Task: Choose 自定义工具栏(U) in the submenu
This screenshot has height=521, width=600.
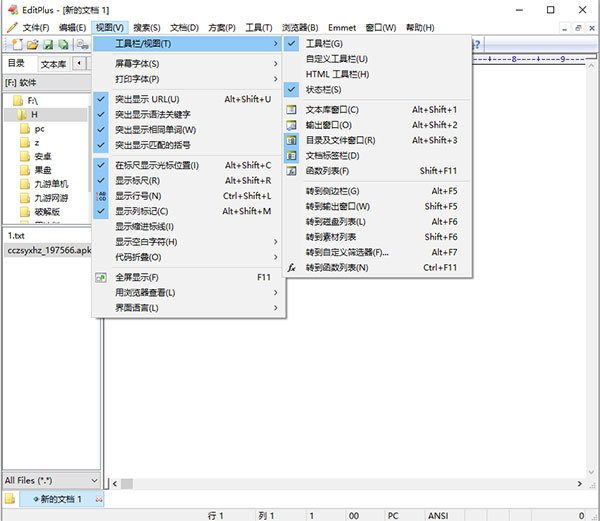Action: (377, 59)
